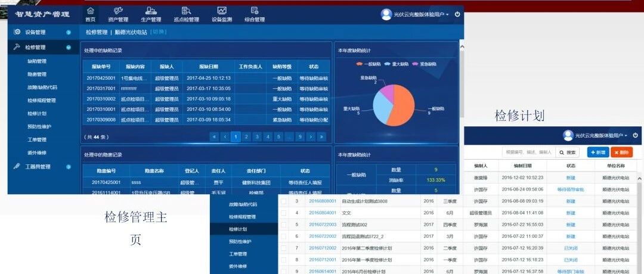The image size is (644, 274).
Task: Open 预防性维护 in the main sidebar
Action: [39, 127]
